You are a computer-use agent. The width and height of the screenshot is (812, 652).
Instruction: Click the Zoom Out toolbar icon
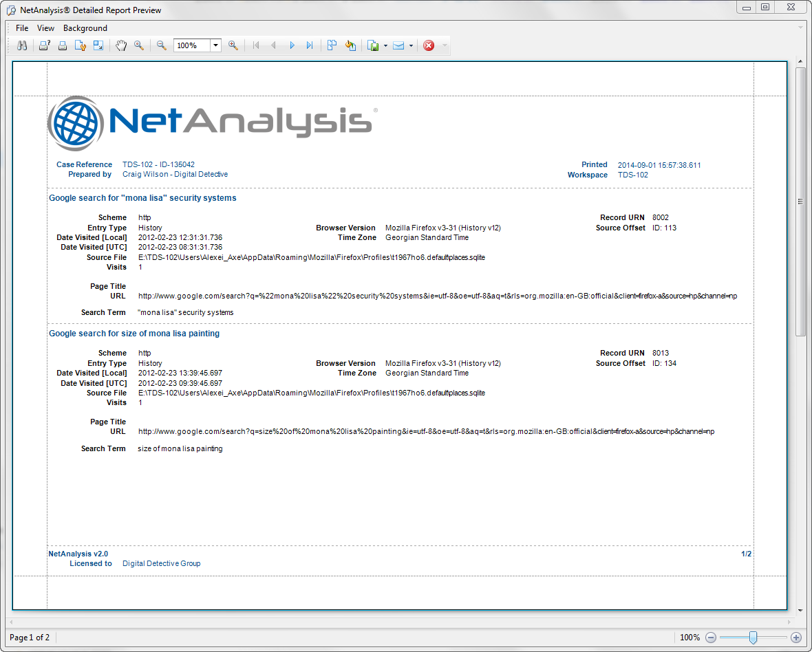[x=162, y=45]
